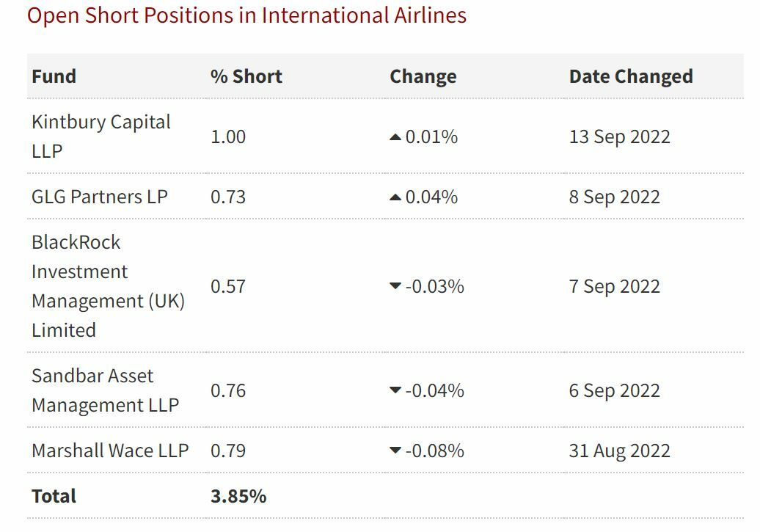Click the Fund column header
This screenshot has height=532, width=760.
(54, 76)
